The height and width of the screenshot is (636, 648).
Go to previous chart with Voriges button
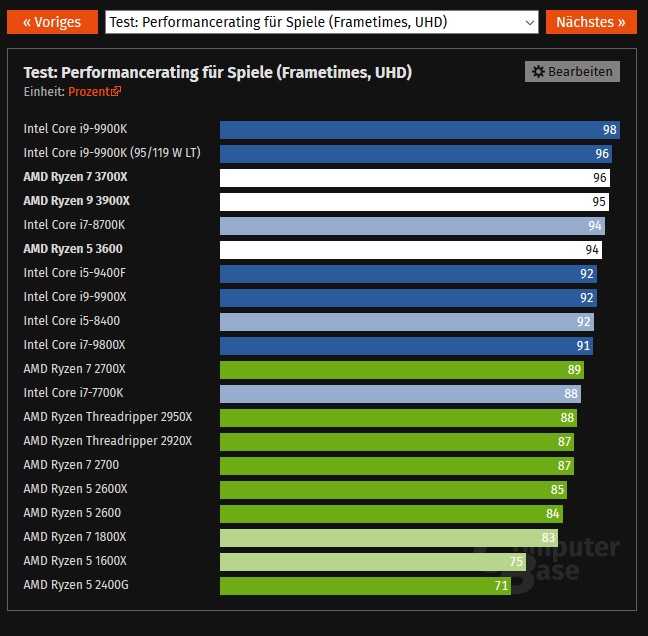point(52,22)
